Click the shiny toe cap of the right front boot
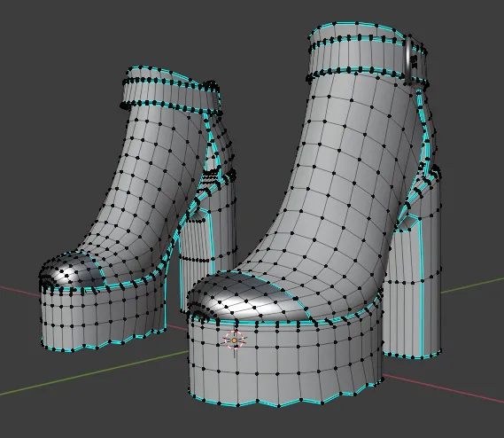Screen dimensions: 504x438 point(249,297)
